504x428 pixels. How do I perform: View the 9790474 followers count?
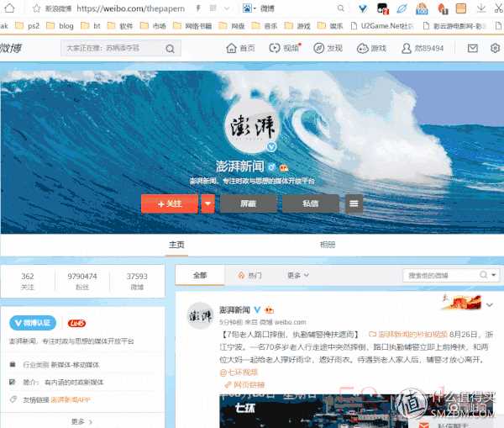[82, 281]
